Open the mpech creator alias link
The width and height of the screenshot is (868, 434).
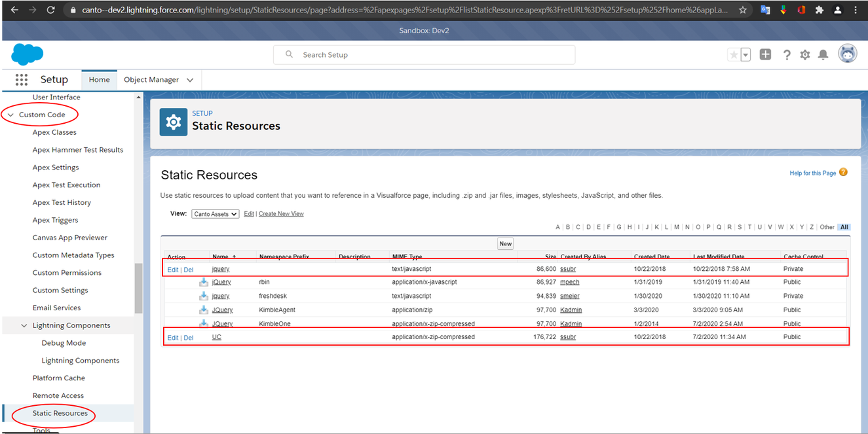(570, 282)
